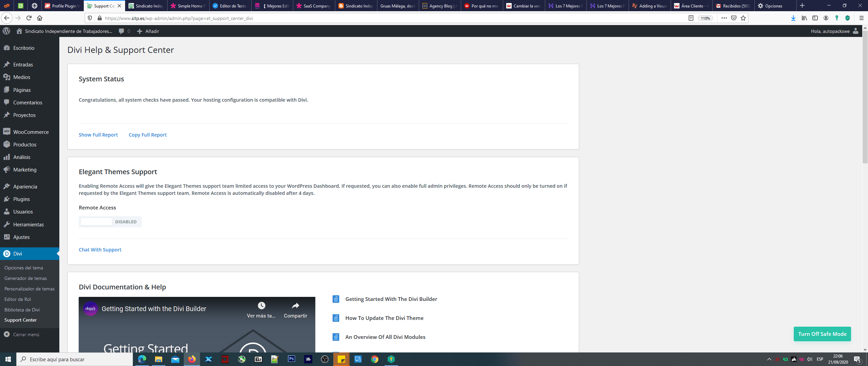Click Show Full Report link
The image size is (868, 366).
click(x=98, y=135)
